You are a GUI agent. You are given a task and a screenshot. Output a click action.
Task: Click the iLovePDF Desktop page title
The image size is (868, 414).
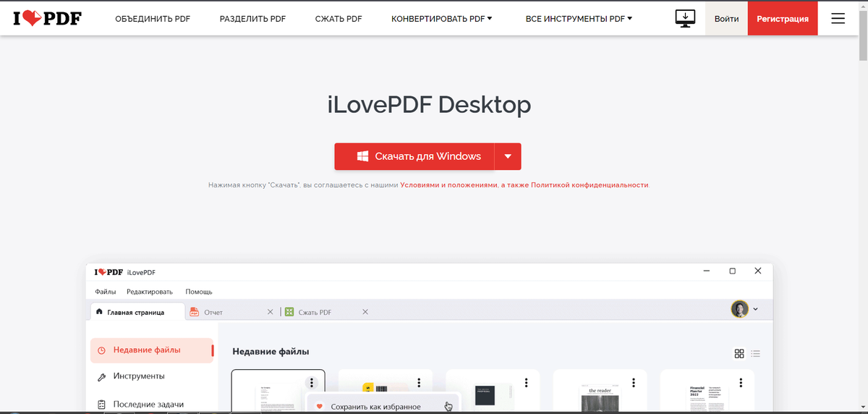coord(429,105)
